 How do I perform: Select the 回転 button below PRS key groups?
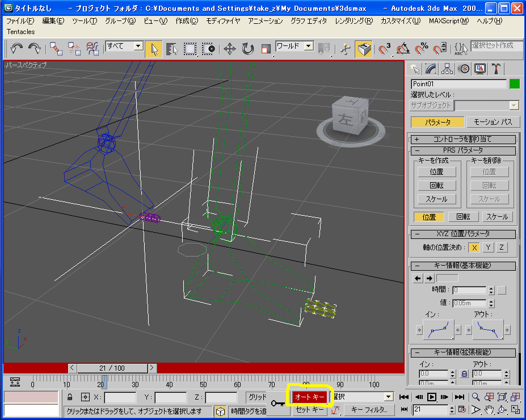click(x=463, y=217)
